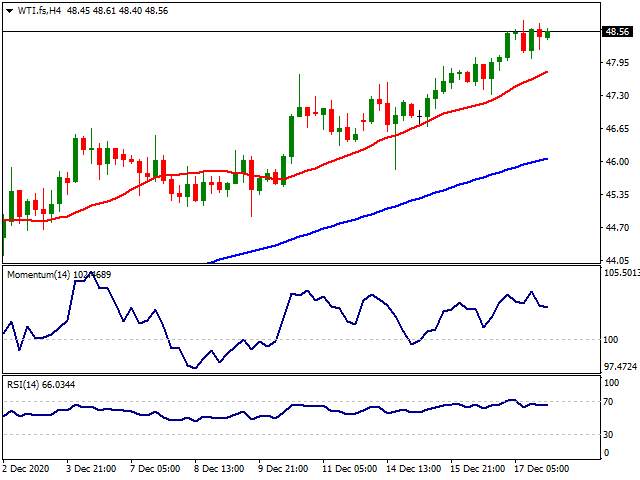Click the 11 Dec 05:00 time label
Image resolution: width=640 pixels, height=480 pixels.
[x=350, y=469]
